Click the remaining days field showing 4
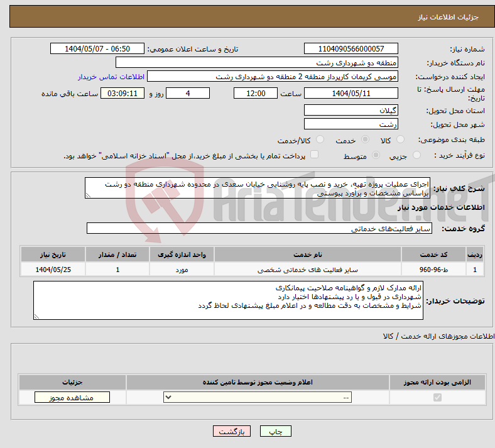Image resolution: width=495 pixels, height=448 pixels. point(188,94)
